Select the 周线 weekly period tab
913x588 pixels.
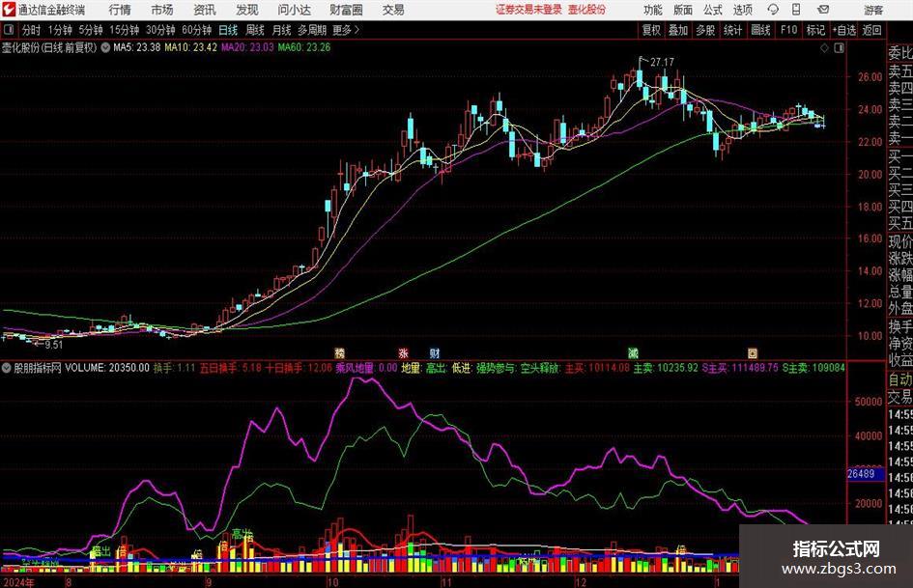(x=255, y=30)
